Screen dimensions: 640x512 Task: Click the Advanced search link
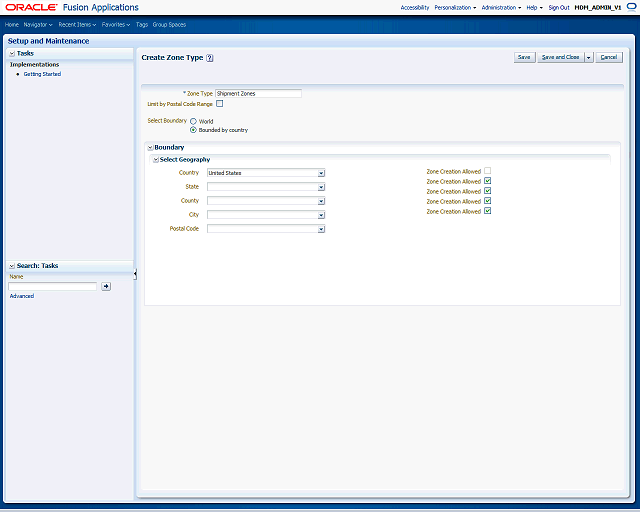click(x=22, y=296)
